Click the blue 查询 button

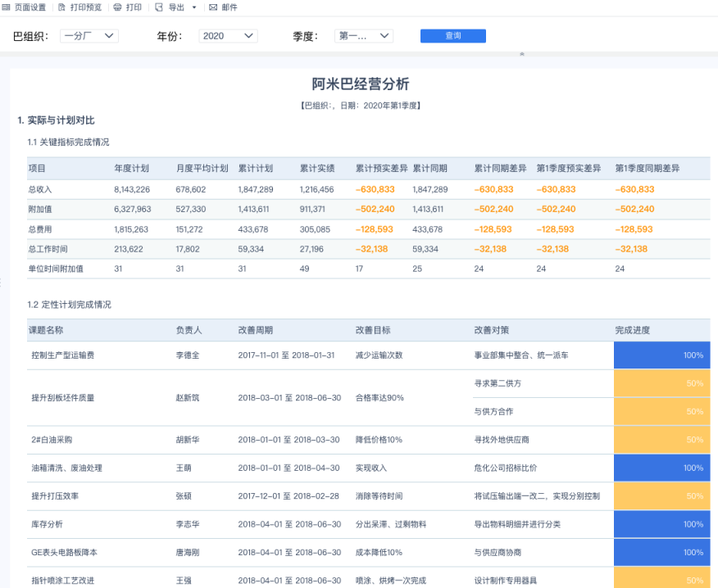coord(453,36)
